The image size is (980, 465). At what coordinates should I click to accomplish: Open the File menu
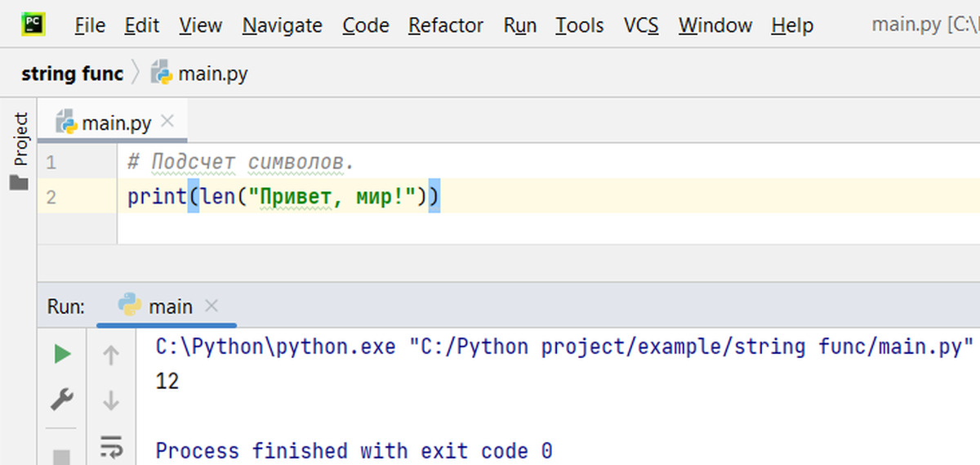point(90,25)
